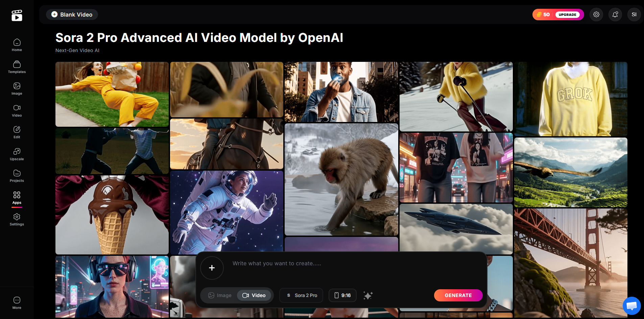
Task: Open the Upscale tool in sidebar
Action: tap(17, 154)
